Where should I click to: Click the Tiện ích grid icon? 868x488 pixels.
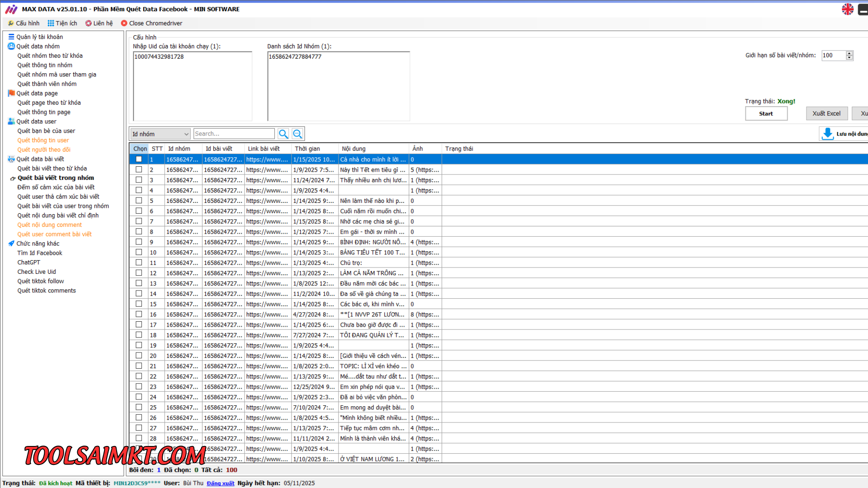click(x=51, y=23)
